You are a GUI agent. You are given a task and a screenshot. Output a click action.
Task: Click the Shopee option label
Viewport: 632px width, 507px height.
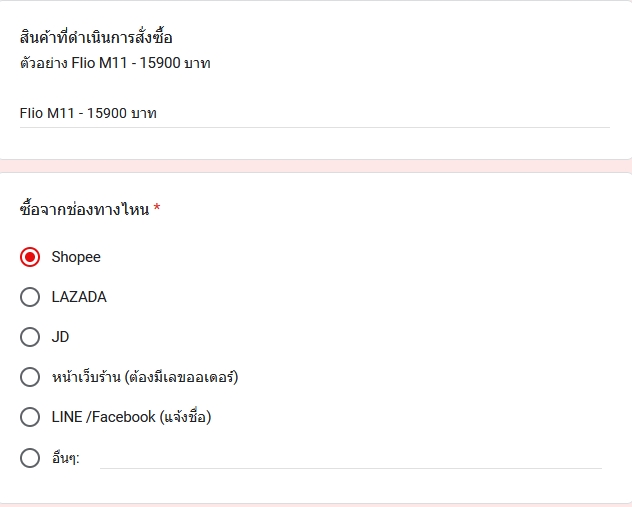[76, 257]
